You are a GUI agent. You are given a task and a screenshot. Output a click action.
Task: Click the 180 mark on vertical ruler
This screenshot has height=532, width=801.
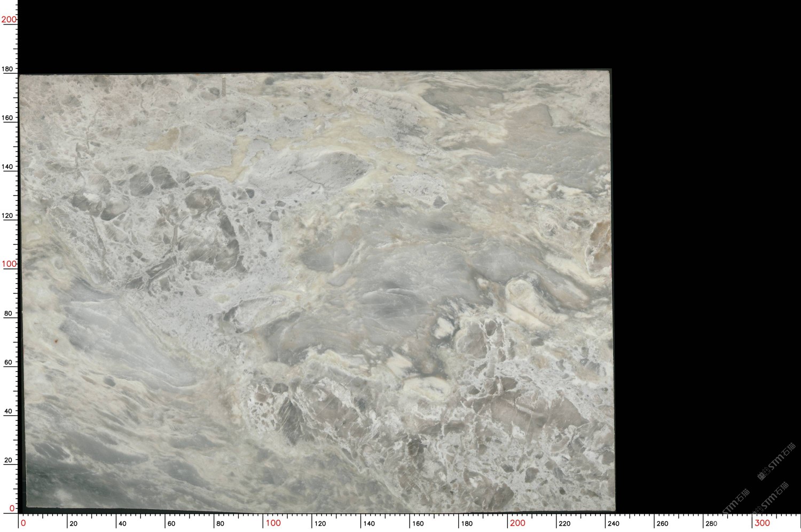(7, 69)
